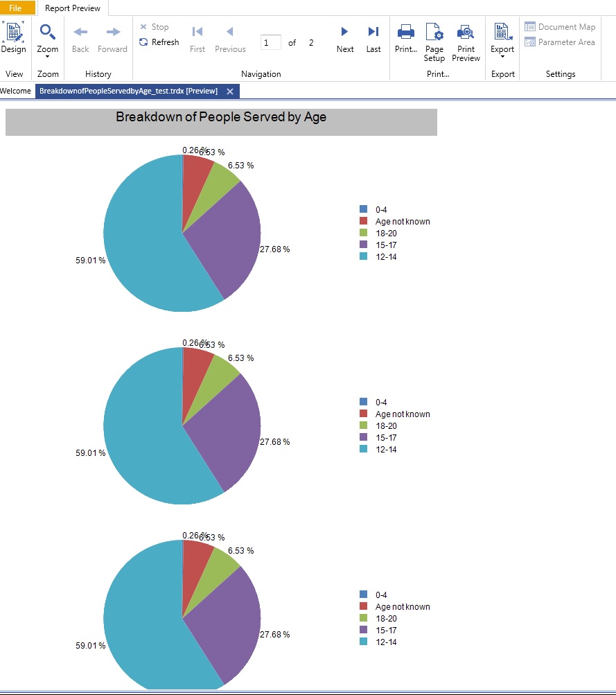This screenshot has width=616, height=695.
Task: Click the current page number field
Action: pos(271,42)
